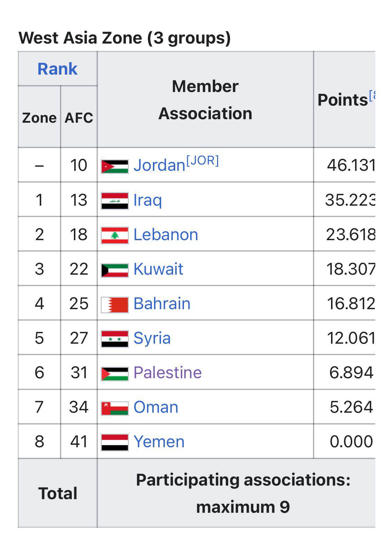
Task: Open the Yemen association link
Action: [x=159, y=442]
